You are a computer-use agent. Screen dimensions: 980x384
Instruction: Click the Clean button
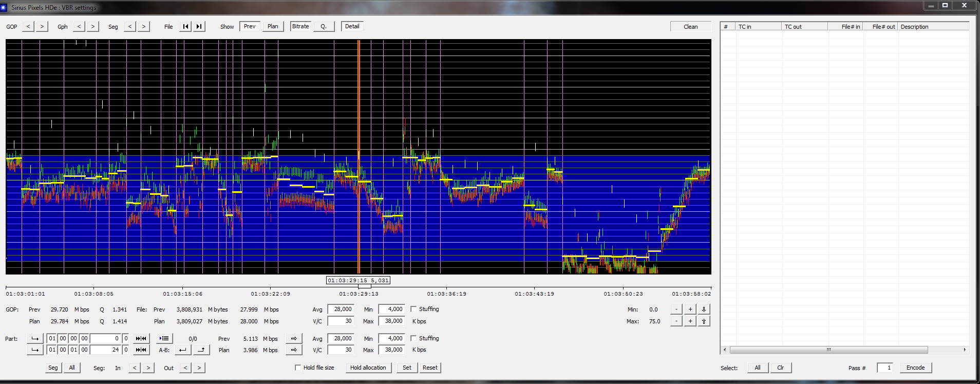coord(691,27)
